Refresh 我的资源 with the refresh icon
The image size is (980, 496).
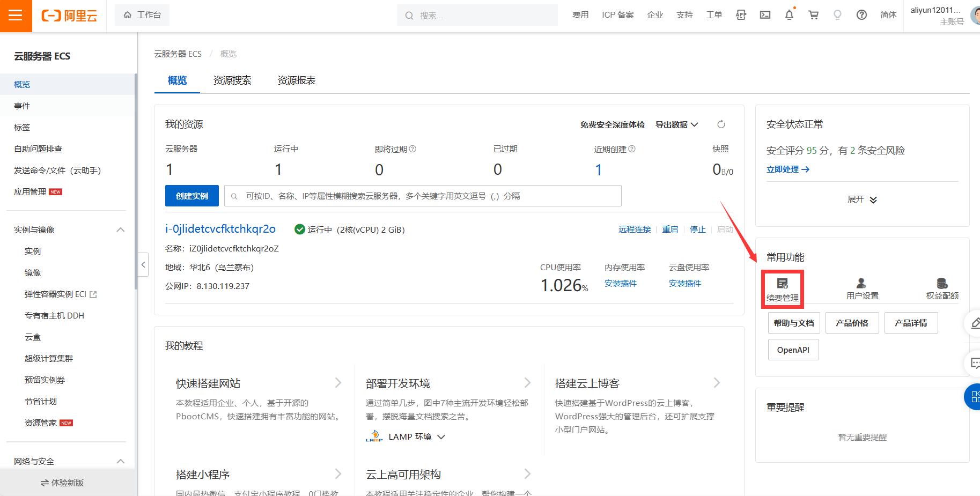pos(721,124)
